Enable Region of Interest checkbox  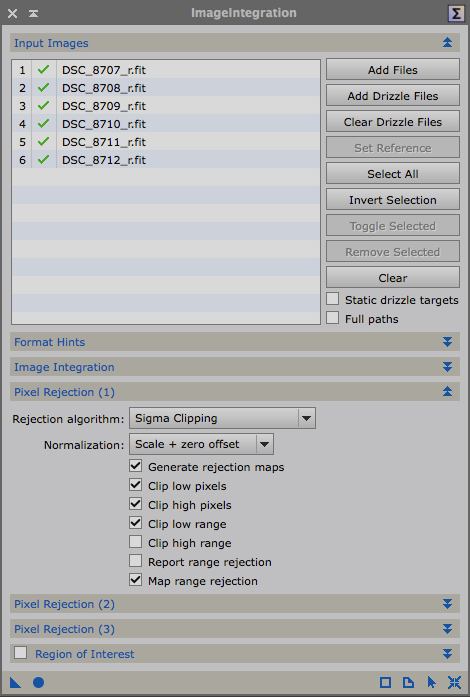click(20, 653)
